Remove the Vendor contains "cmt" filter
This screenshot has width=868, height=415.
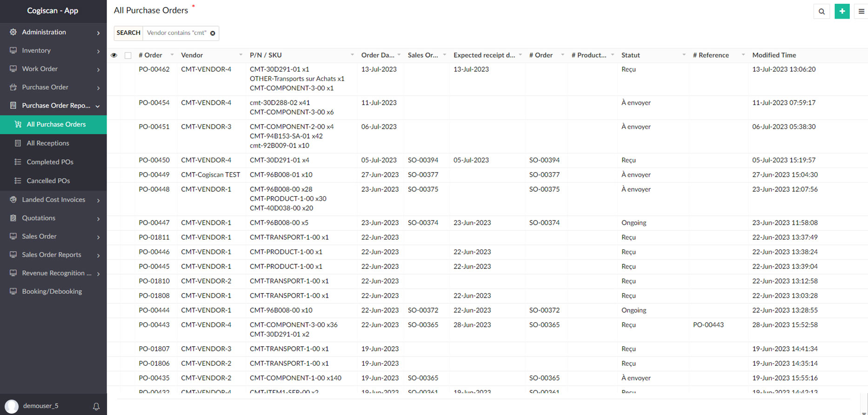[x=213, y=33]
